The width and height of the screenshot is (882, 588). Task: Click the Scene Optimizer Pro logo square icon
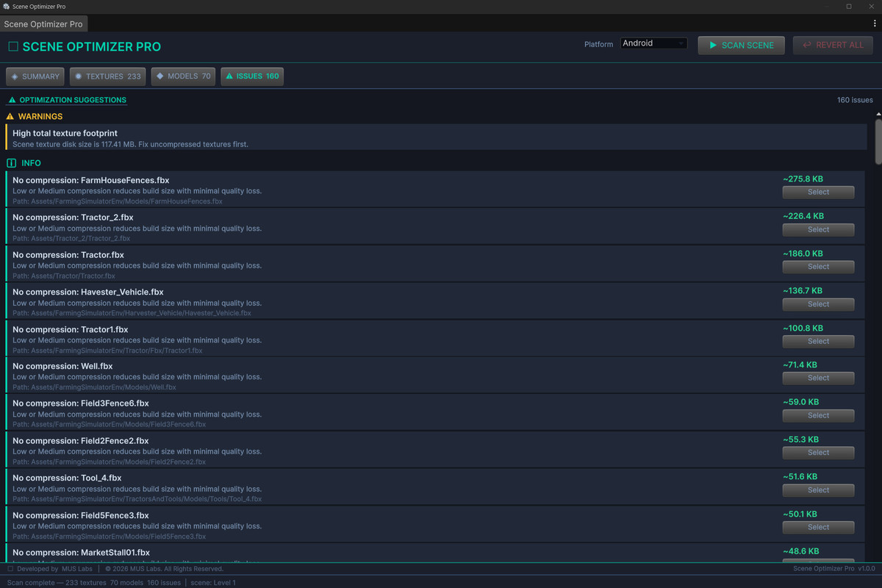click(13, 47)
